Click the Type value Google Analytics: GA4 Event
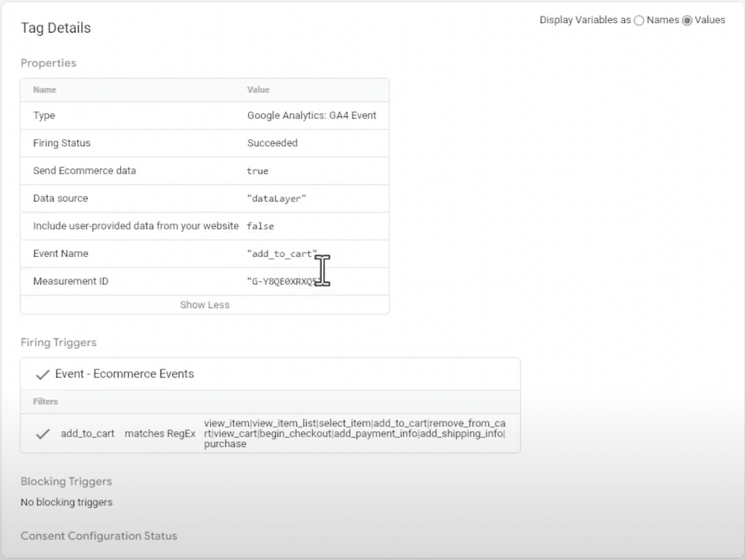This screenshot has width=745, height=560. click(x=312, y=115)
